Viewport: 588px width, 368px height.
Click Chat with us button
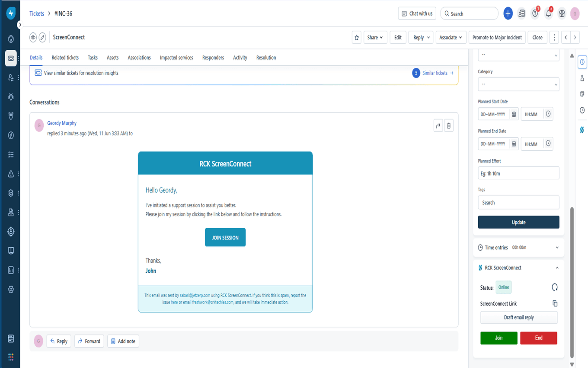point(417,13)
